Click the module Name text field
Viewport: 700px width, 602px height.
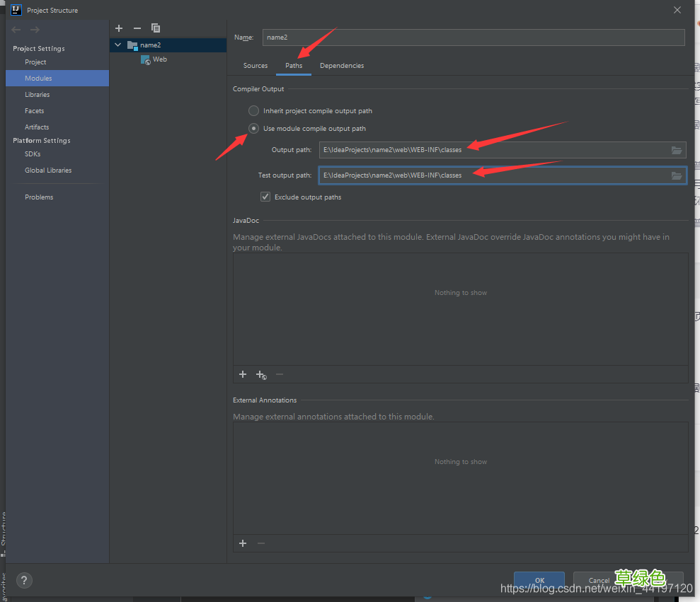point(473,37)
